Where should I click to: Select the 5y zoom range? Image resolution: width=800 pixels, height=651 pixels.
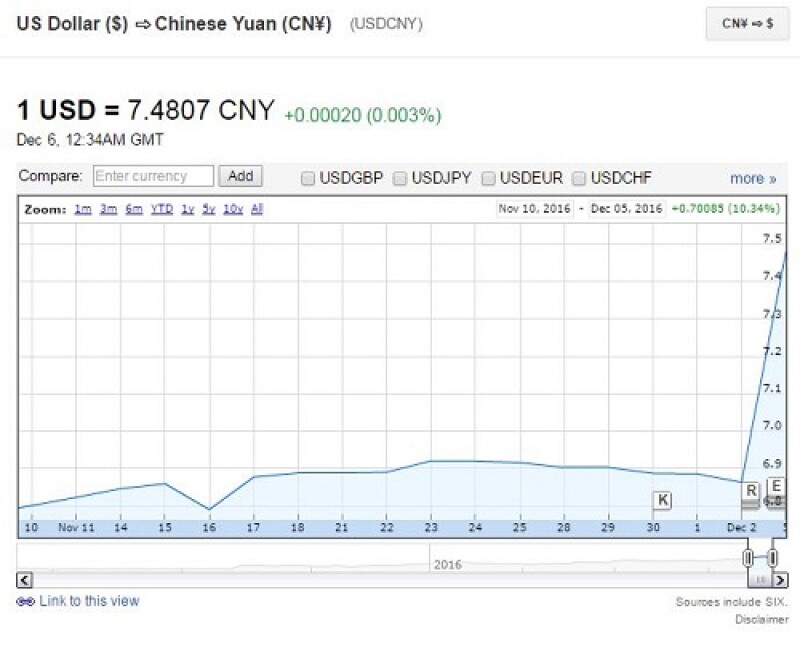(x=208, y=210)
